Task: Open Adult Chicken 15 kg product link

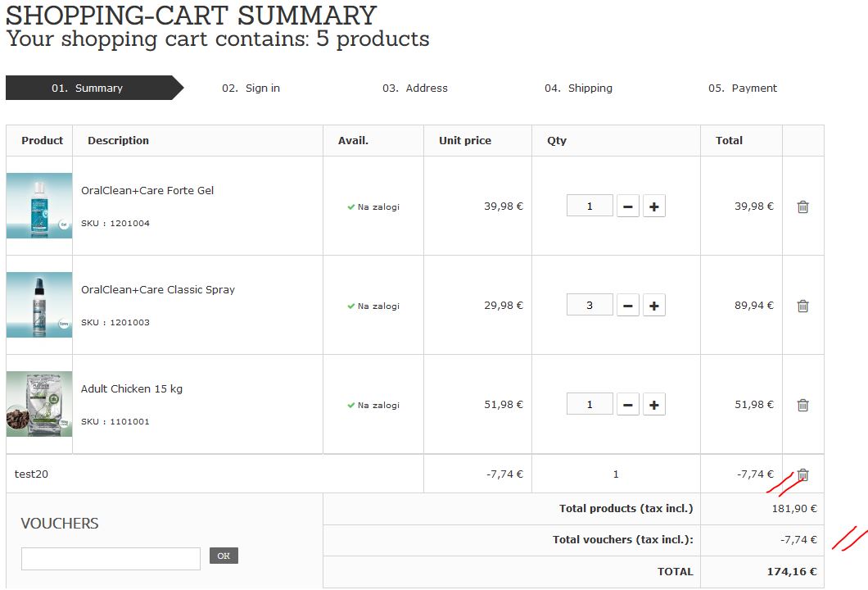Action: point(132,389)
